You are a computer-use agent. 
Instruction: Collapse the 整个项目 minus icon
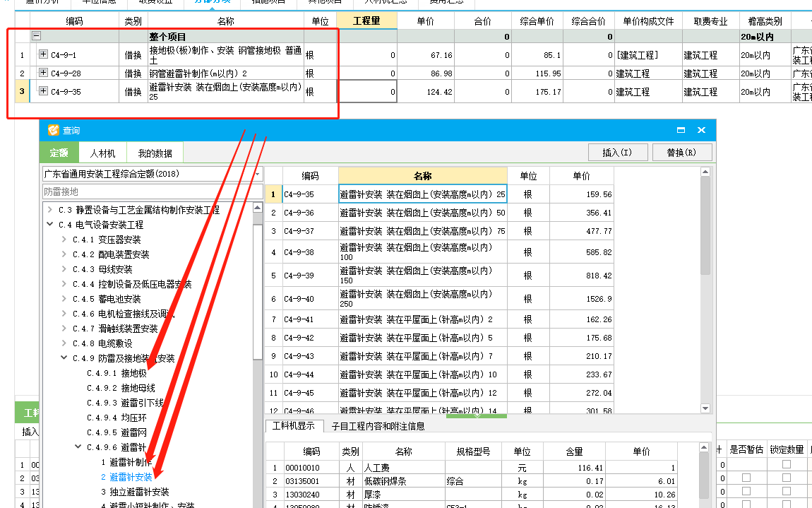(x=36, y=36)
